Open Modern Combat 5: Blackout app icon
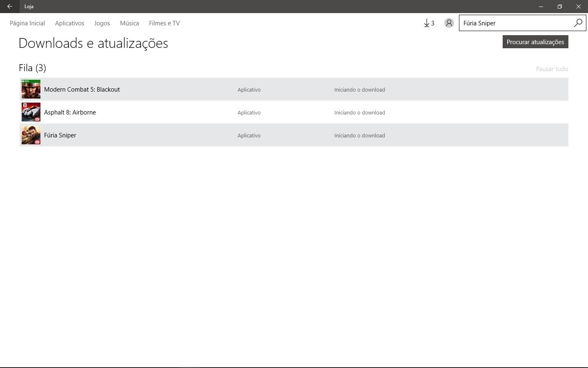Viewport: 588px width, 368px height. 31,89
